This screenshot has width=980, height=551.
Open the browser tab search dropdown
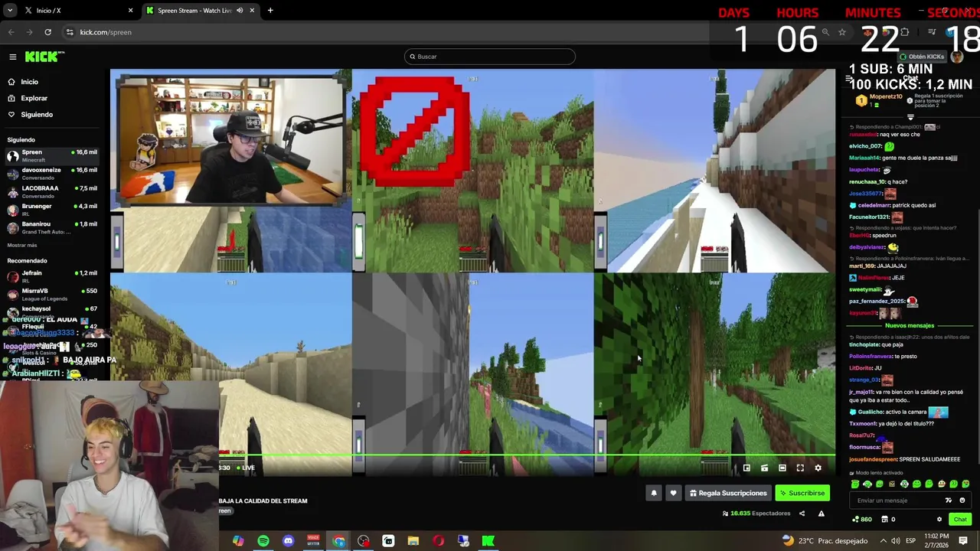(x=10, y=11)
